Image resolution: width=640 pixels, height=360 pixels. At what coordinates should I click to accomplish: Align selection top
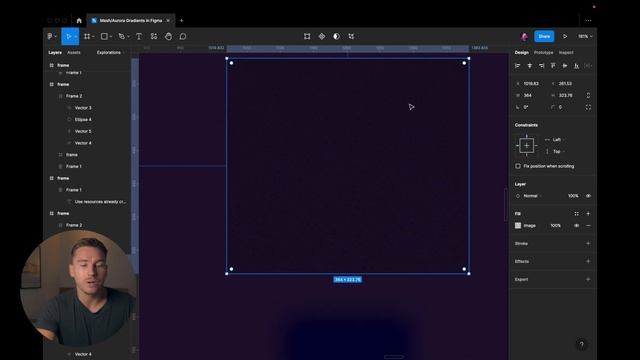(x=553, y=66)
